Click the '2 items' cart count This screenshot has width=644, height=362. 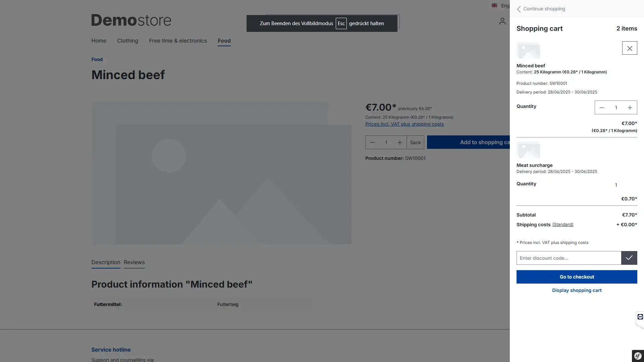[627, 28]
